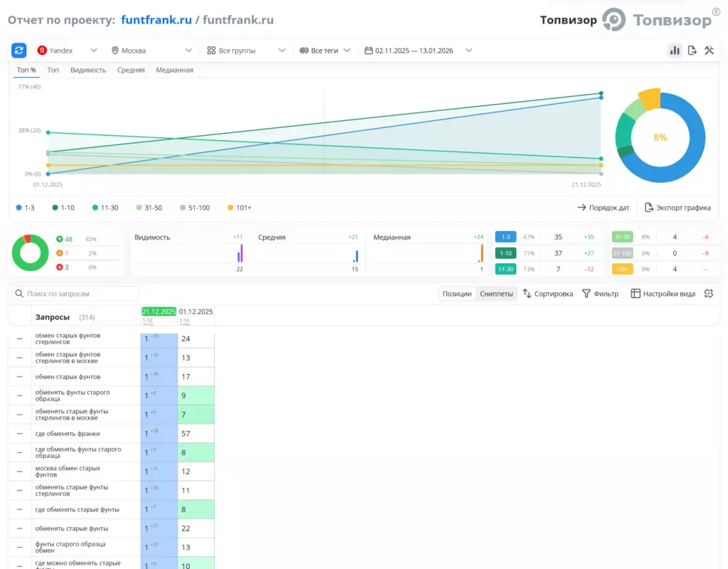Open the date range 02.11.2025 — 13.01.2026 dropdown
Viewport: 728px width, 569px height.
(418, 50)
